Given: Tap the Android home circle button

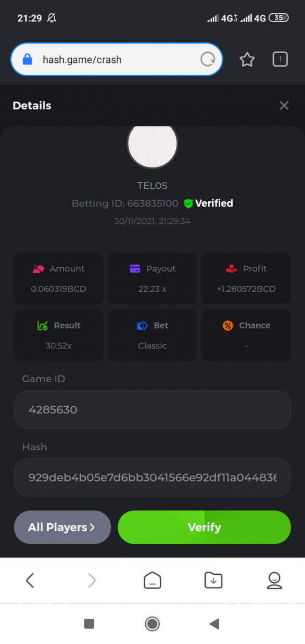Looking at the screenshot, I should [x=152, y=623].
